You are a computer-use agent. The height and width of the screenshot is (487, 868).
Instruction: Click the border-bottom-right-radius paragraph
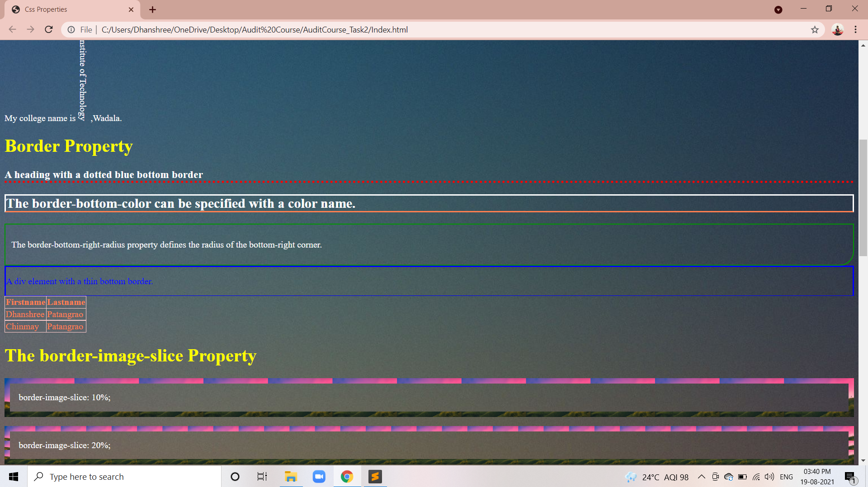tap(166, 245)
